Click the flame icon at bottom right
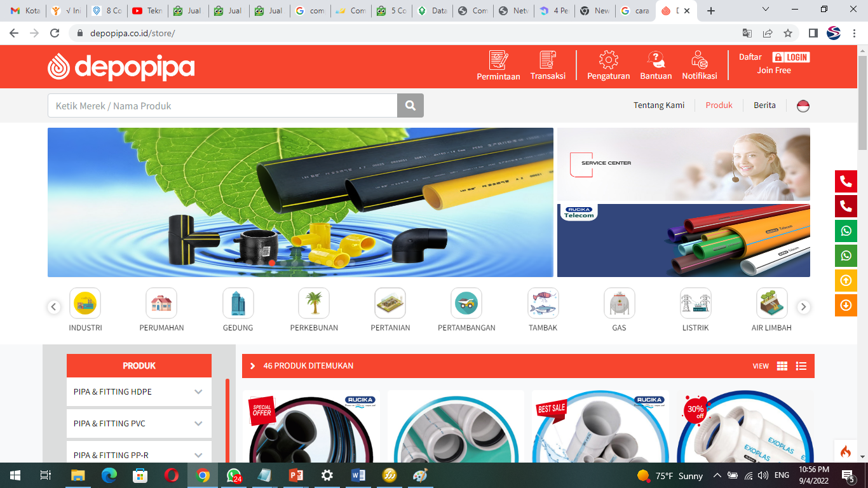The height and width of the screenshot is (488, 868). (846, 452)
